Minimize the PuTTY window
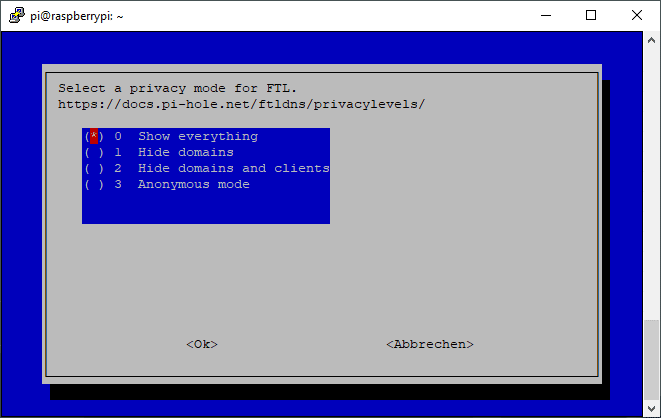Viewport: 661px width, 418px height. tap(546, 16)
